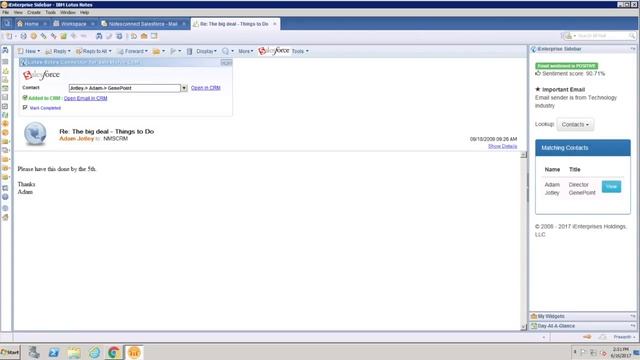Click the thumbs-up sentiment icon
Screen dimensions: 640x360
click(x=538, y=73)
